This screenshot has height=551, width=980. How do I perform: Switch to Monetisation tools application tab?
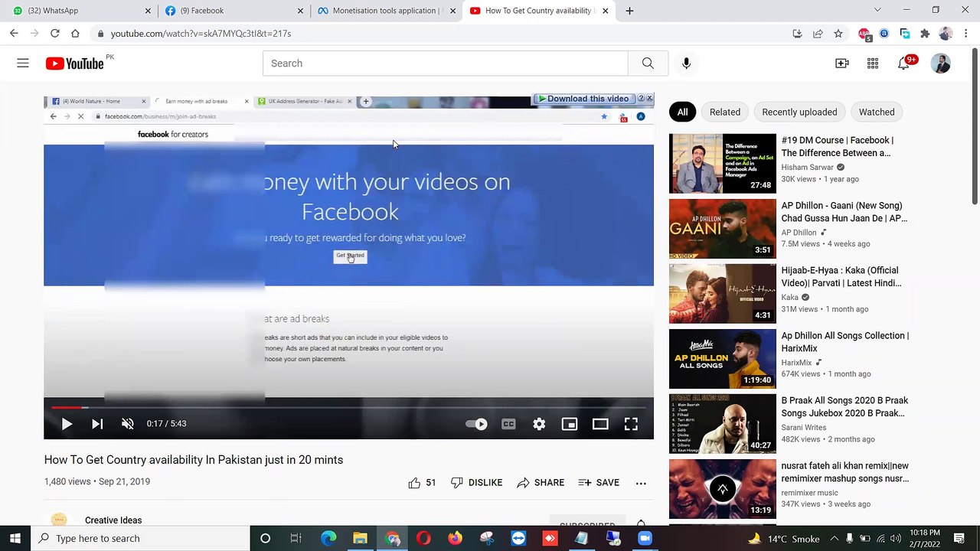(387, 11)
